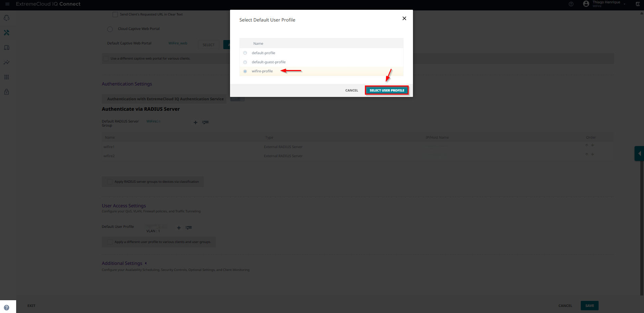Click the help question mark icon
644x313 pixels.
pyautogui.click(x=6, y=307)
